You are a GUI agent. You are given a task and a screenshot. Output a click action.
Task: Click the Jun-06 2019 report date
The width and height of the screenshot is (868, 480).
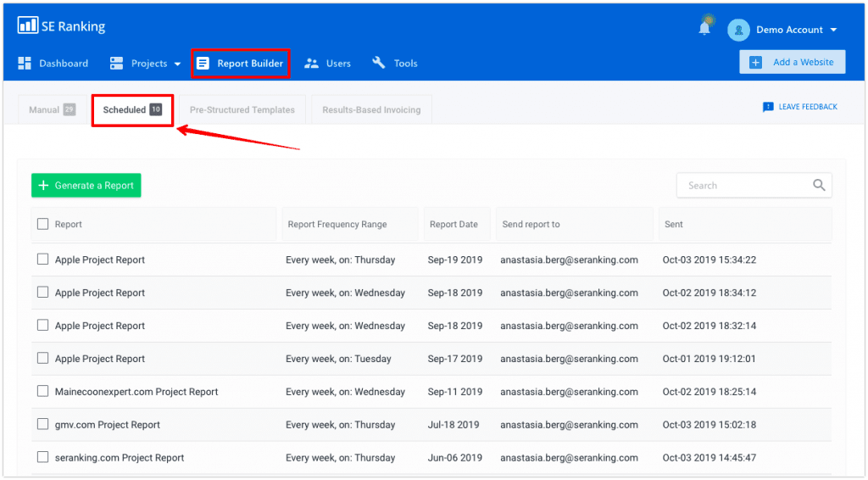pyautogui.click(x=455, y=458)
